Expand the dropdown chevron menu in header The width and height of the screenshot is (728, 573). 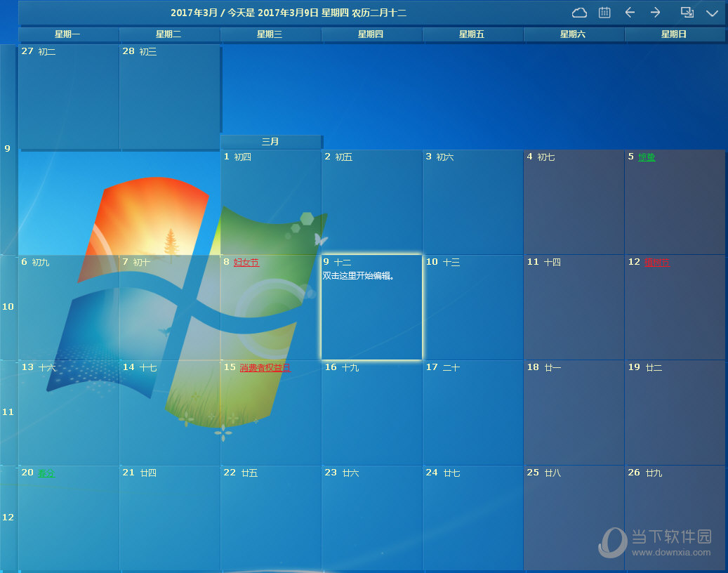click(712, 13)
